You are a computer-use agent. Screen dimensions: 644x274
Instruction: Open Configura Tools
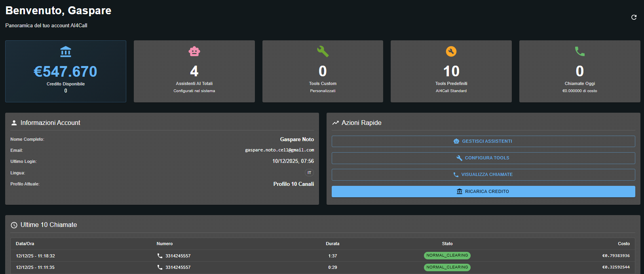(x=483, y=158)
